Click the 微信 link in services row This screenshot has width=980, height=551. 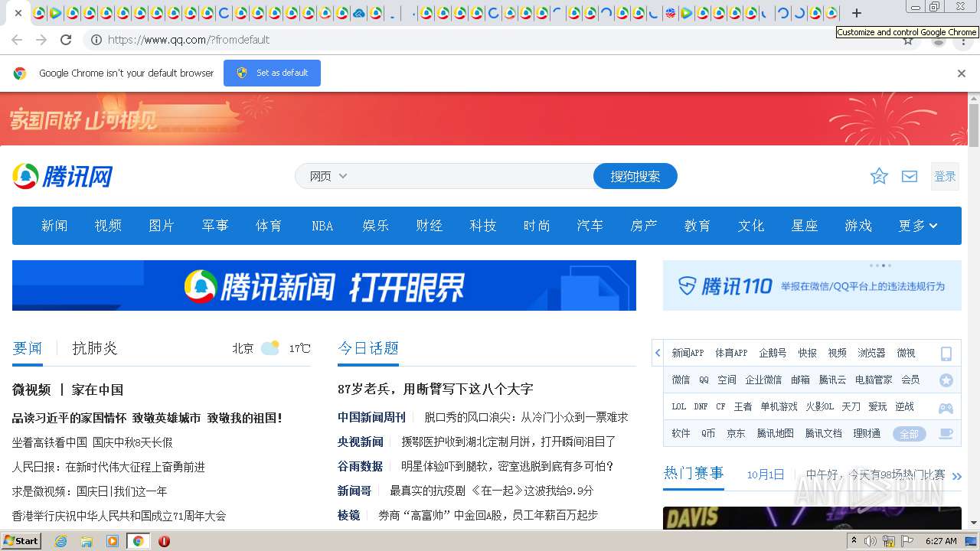(x=681, y=380)
